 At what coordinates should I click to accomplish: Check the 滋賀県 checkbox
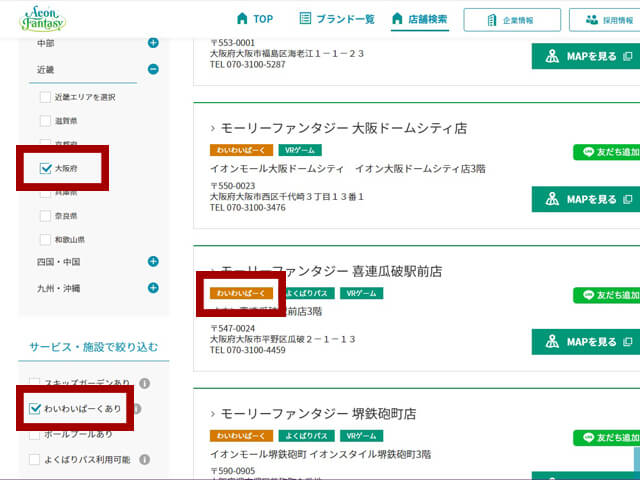tap(45, 121)
